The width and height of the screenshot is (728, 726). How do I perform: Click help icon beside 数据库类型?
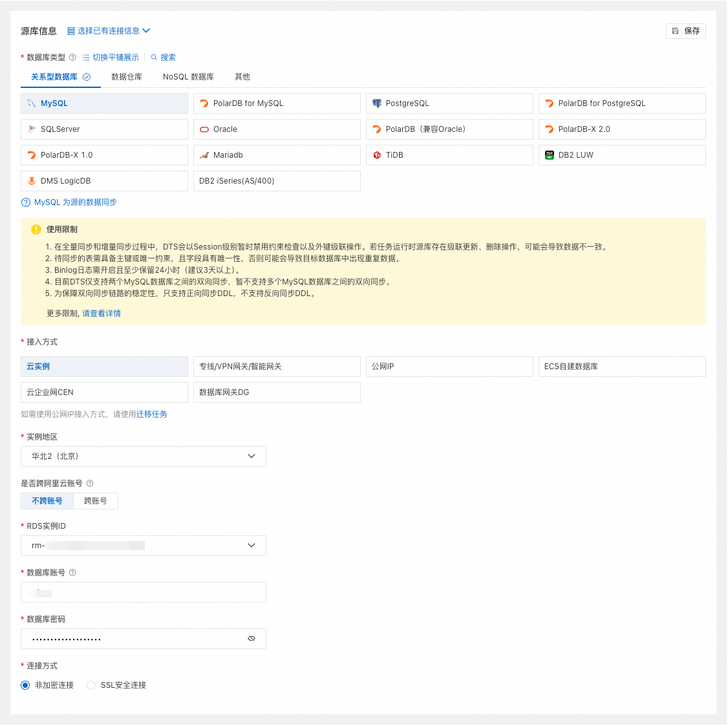[72, 58]
